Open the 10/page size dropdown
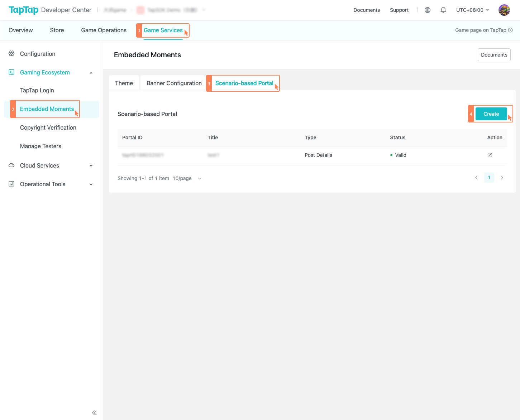This screenshot has height=420, width=520. (x=187, y=178)
